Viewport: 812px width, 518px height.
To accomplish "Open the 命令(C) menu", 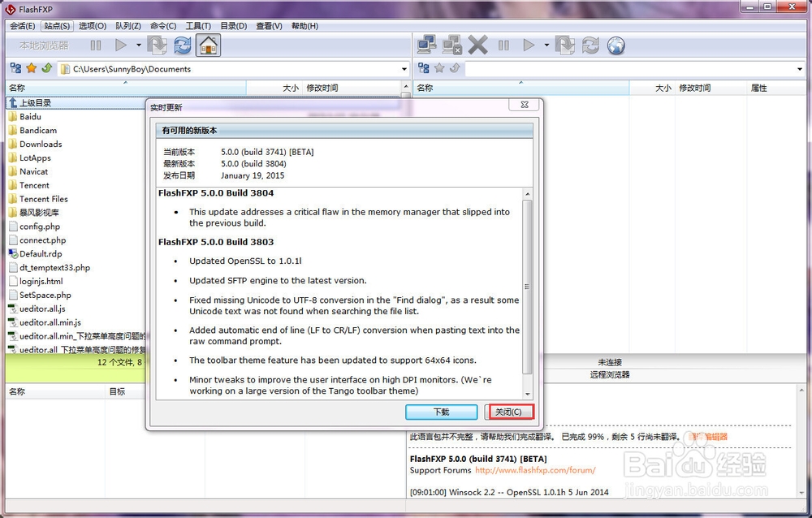I will click(x=163, y=26).
